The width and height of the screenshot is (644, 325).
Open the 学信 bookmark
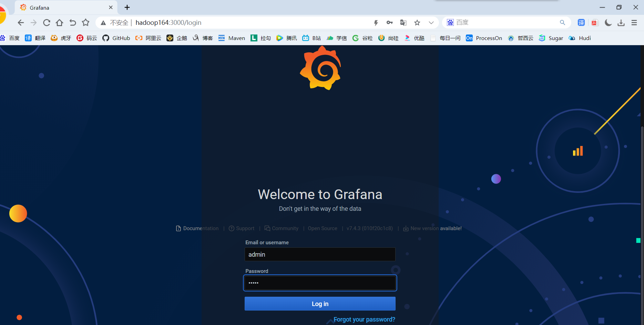(337, 38)
